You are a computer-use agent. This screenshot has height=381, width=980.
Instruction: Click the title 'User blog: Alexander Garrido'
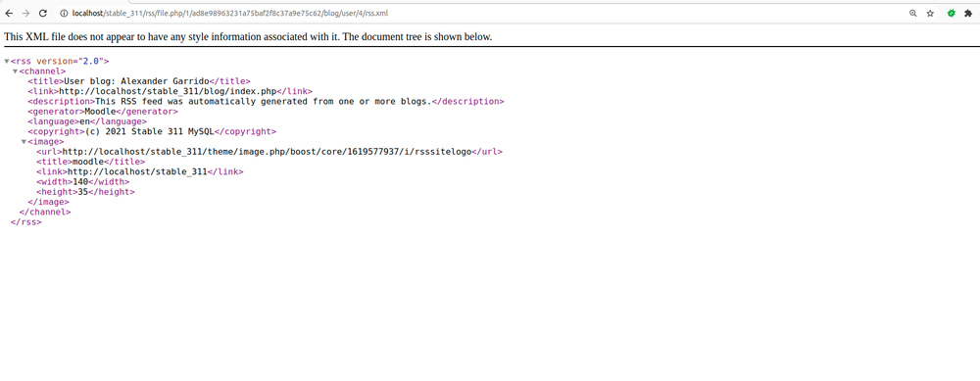136,81
